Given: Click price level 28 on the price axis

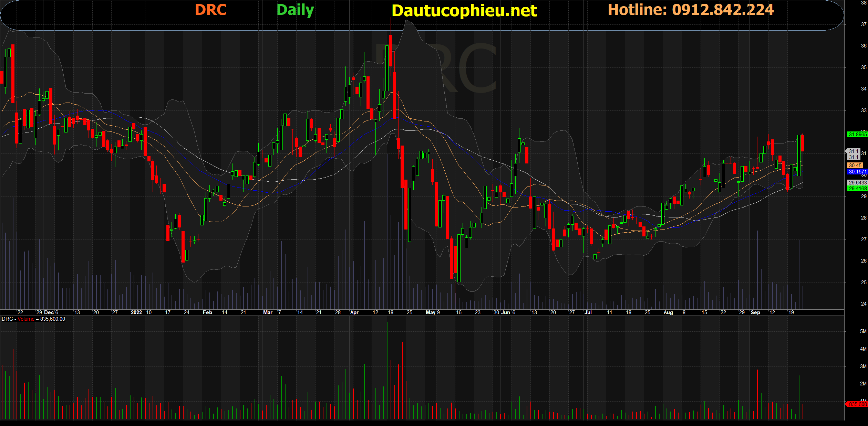Looking at the screenshot, I should (x=864, y=218).
